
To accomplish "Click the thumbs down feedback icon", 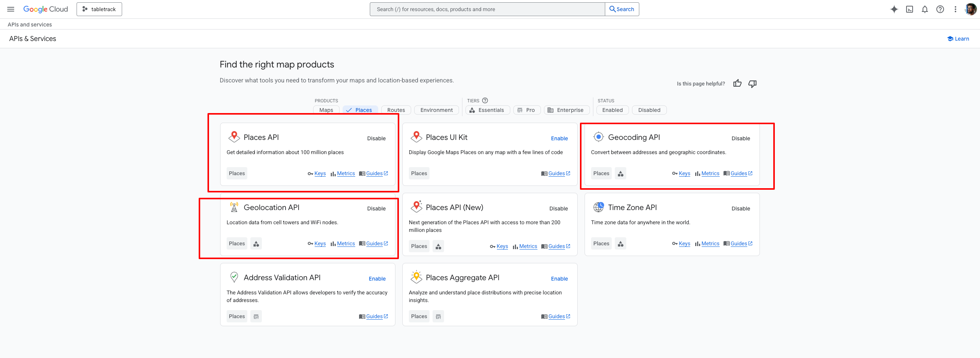I will click(753, 84).
